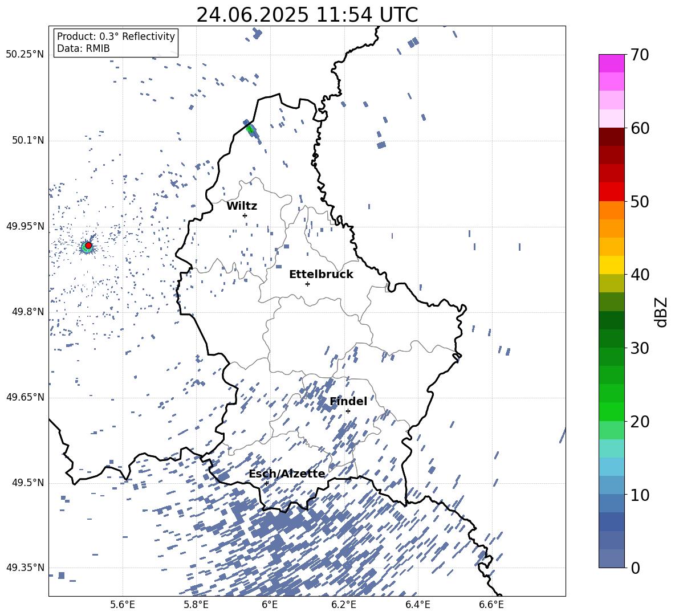Viewport: 675px width, 616px height.
Task: Click the Wiltz city label
Action: 242,206
